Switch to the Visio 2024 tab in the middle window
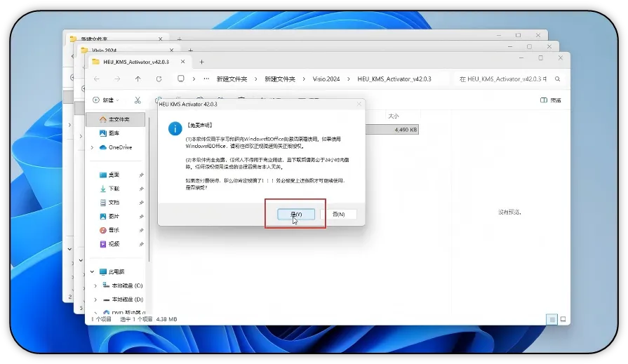 tap(104, 50)
